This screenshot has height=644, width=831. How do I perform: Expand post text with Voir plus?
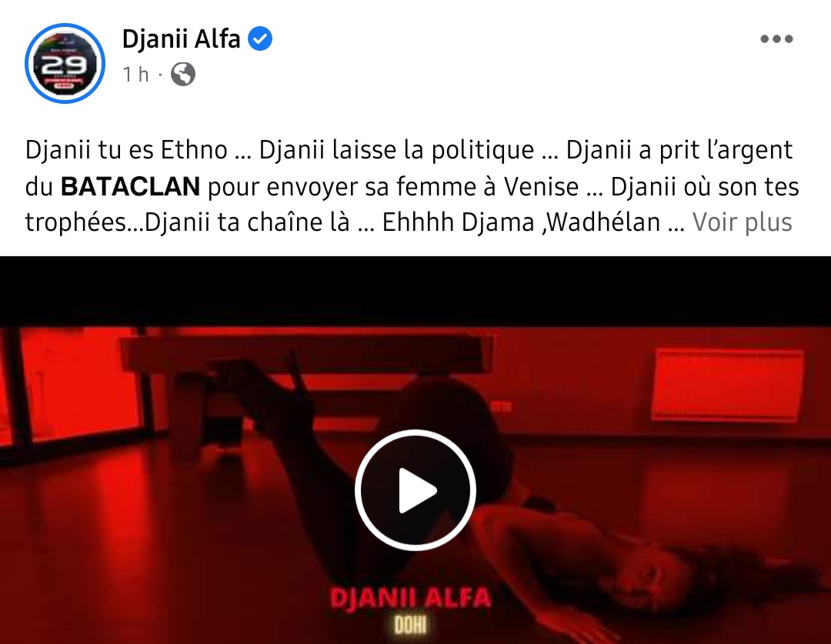[742, 222]
